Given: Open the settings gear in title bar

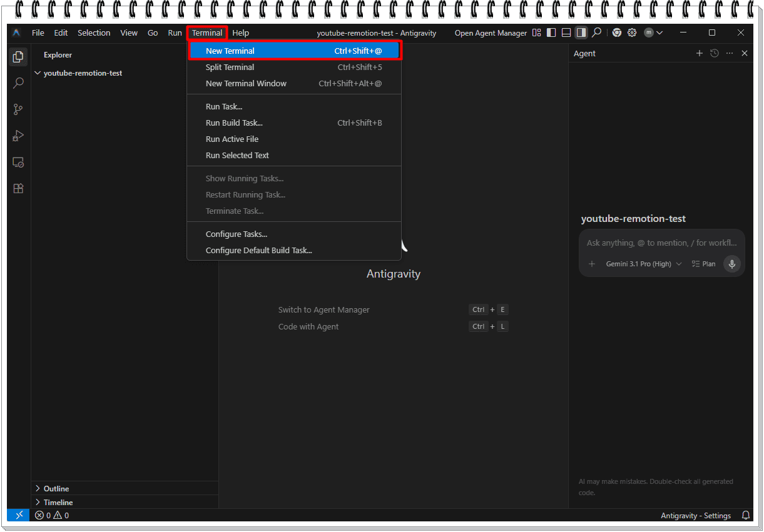Looking at the screenshot, I should pos(632,33).
